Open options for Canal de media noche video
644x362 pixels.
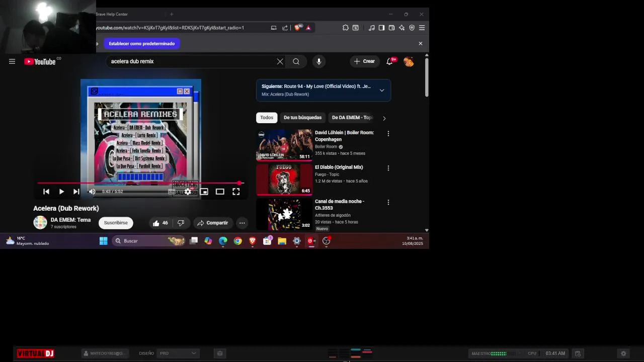(388, 202)
